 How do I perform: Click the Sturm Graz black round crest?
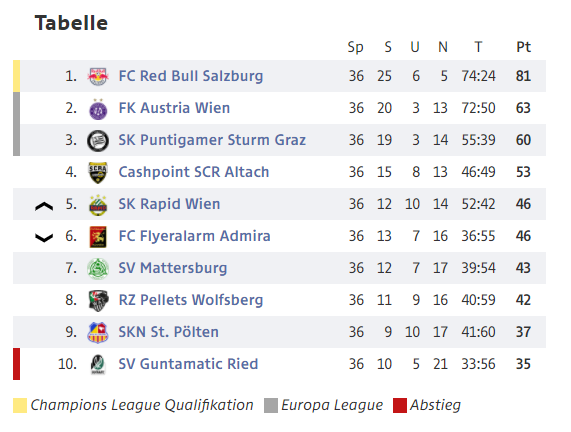pos(98,141)
